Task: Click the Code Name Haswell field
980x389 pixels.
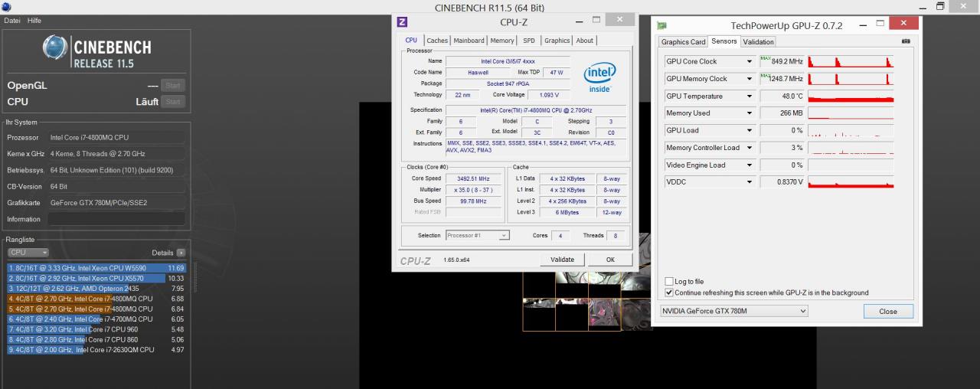Action: tap(478, 72)
